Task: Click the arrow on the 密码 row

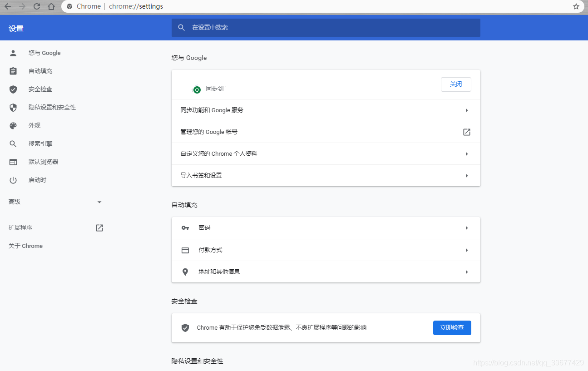Action: pyautogui.click(x=467, y=228)
